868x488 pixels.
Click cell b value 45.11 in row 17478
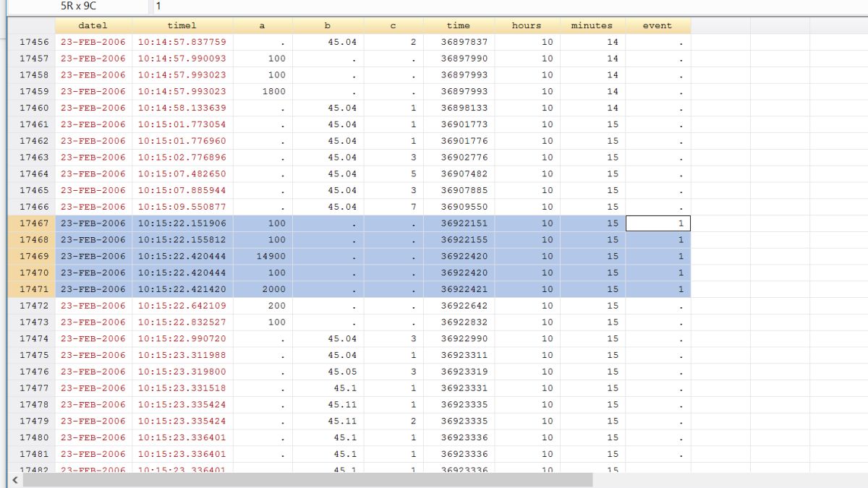327,405
